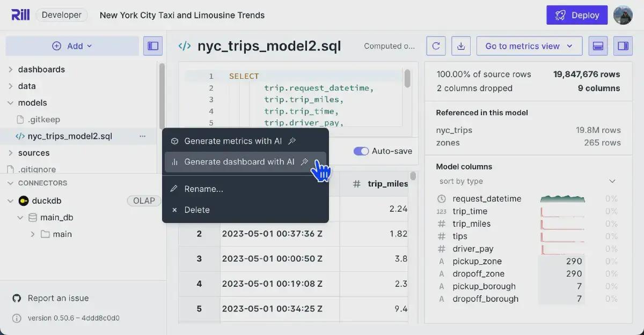Click the results table vertical scrollbar
The height and width of the screenshot is (335, 644).
413,177
